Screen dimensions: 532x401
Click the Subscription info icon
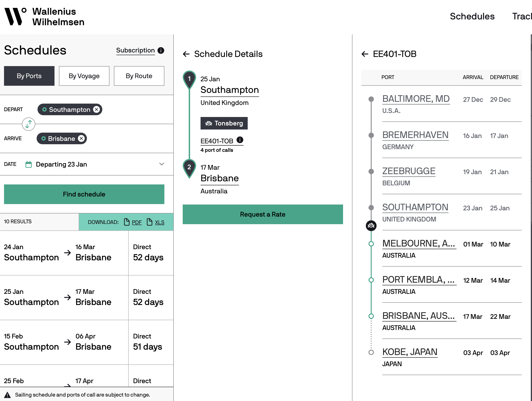click(x=161, y=50)
